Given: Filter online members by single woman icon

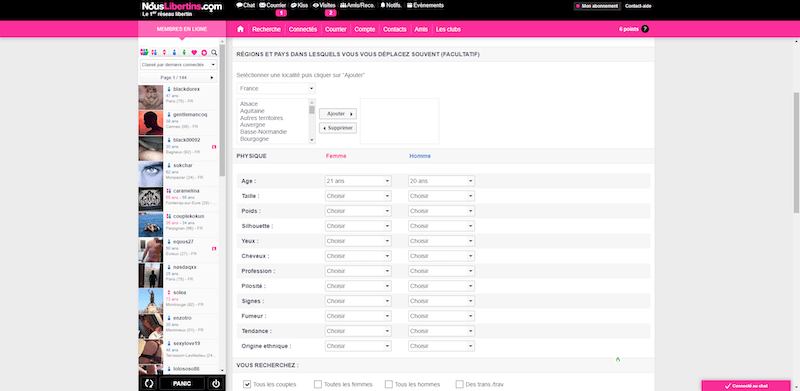Looking at the screenshot, I should [164, 52].
